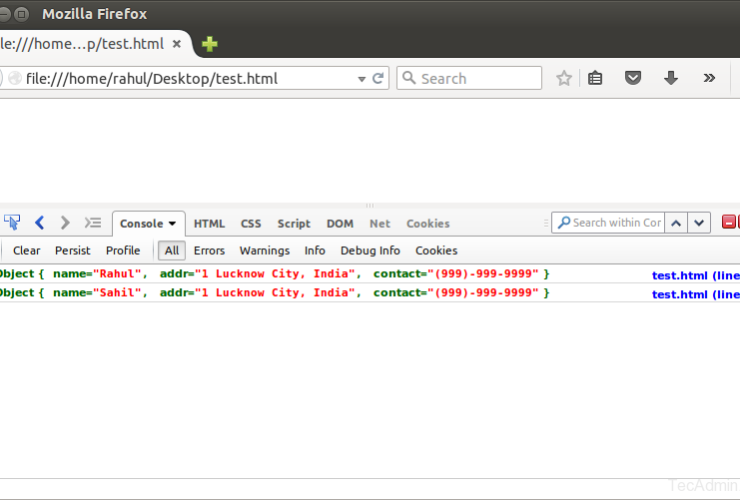
Task: Open the bookmarks list icon
Action: pyautogui.click(x=596, y=78)
